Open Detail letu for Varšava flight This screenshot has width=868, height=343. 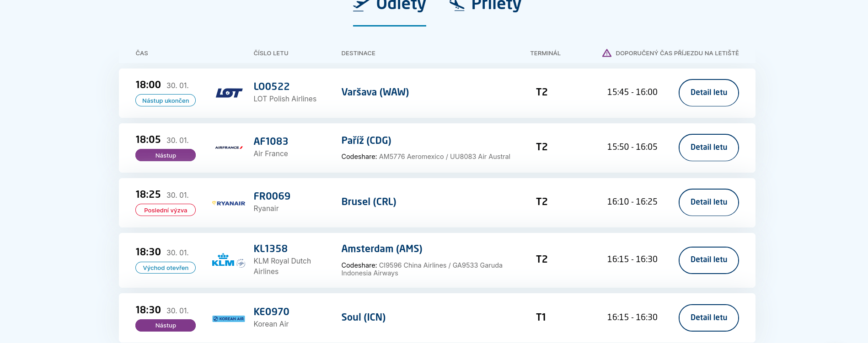click(x=708, y=93)
